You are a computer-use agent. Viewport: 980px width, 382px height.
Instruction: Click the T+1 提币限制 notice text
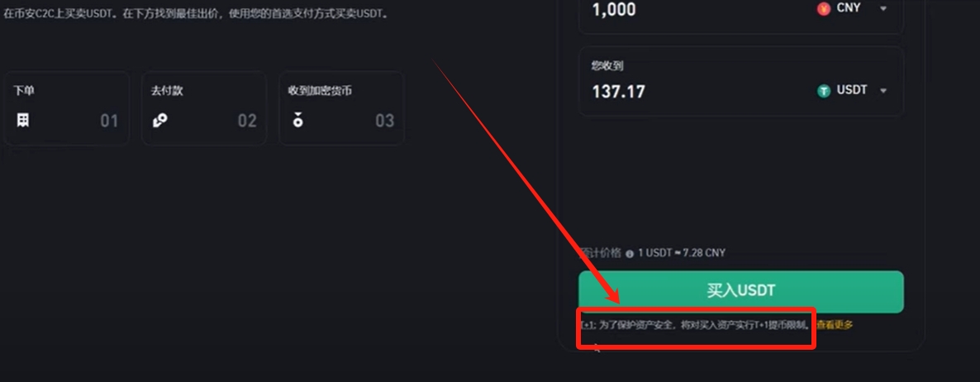point(696,325)
